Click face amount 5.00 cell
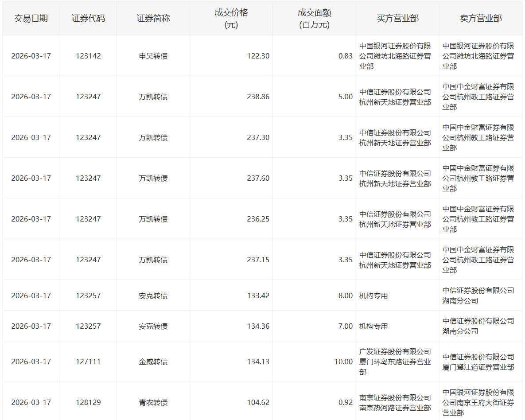 tap(346, 97)
